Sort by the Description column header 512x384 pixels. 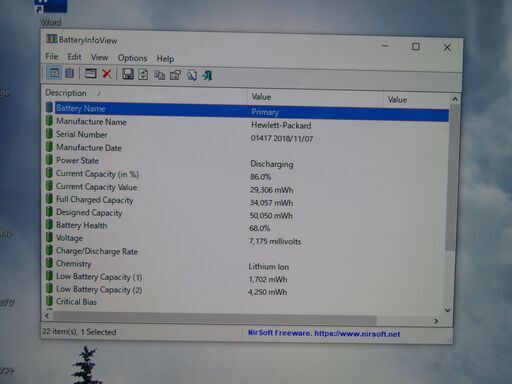click(x=145, y=94)
